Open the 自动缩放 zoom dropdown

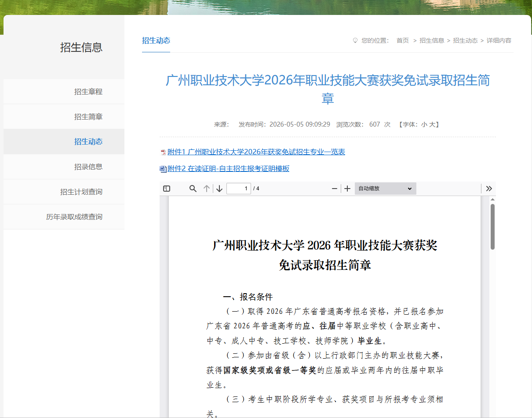pos(386,189)
